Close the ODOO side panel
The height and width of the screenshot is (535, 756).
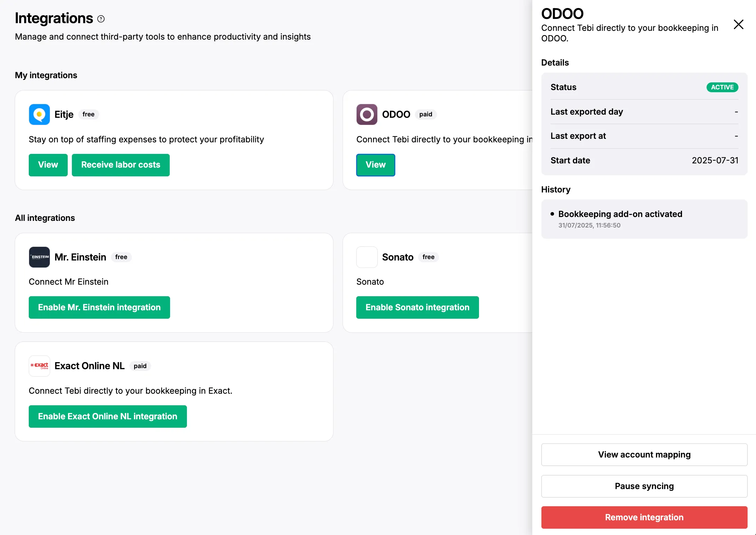[x=738, y=25]
